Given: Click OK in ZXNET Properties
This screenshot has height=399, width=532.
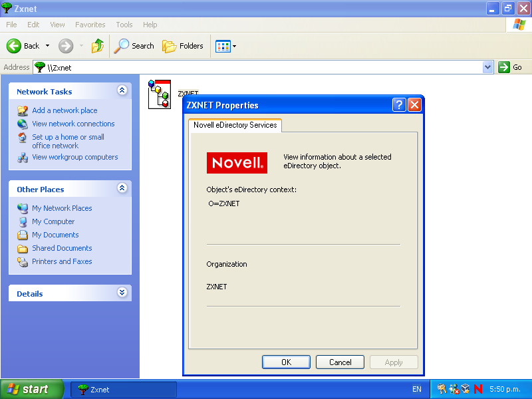Looking at the screenshot, I should click(x=286, y=362).
